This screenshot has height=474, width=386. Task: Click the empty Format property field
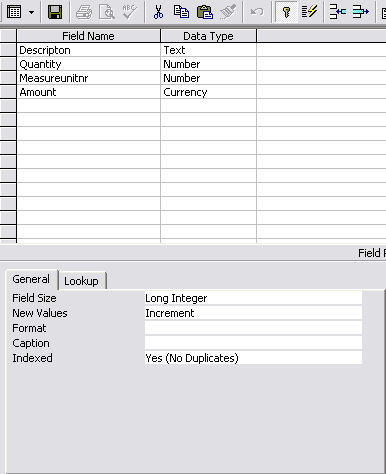pos(253,328)
